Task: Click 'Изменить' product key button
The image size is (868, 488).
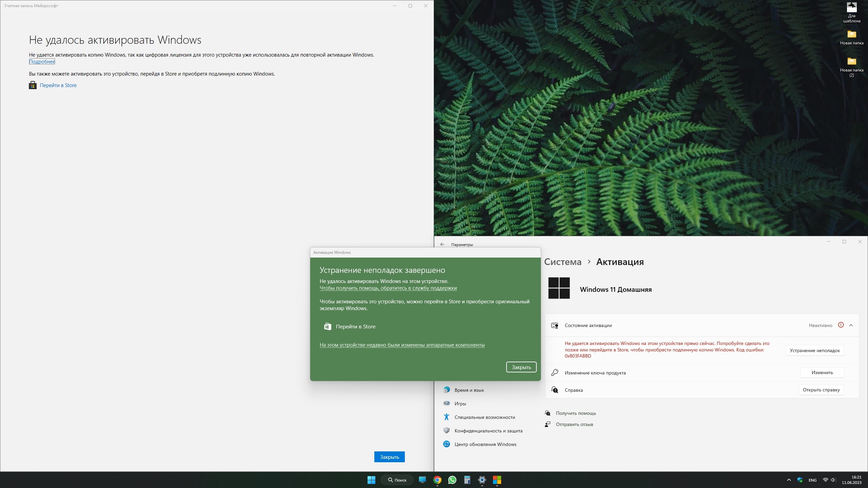Action: (x=822, y=372)
